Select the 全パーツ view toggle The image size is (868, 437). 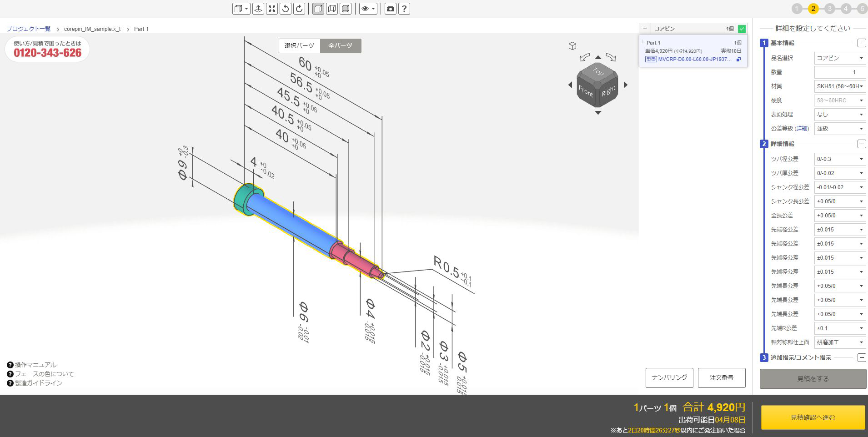pyautogui.click(x=341, y=46)
